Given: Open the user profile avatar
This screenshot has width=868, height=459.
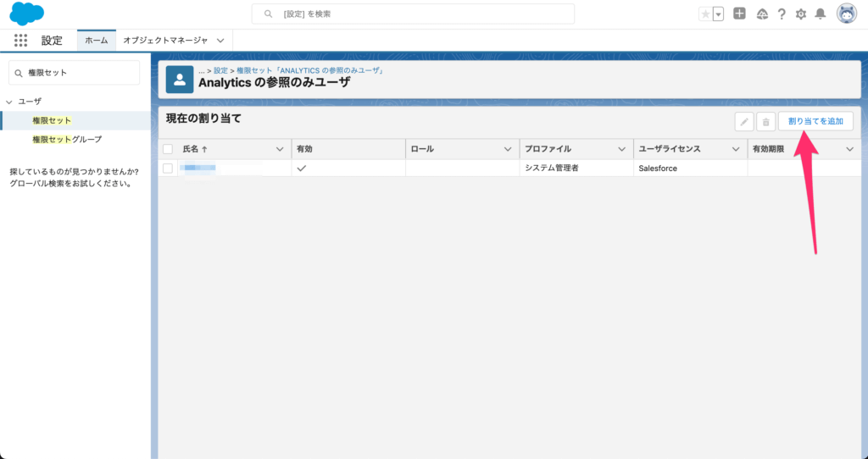Looking at the screenshot, I should (847, 14).
